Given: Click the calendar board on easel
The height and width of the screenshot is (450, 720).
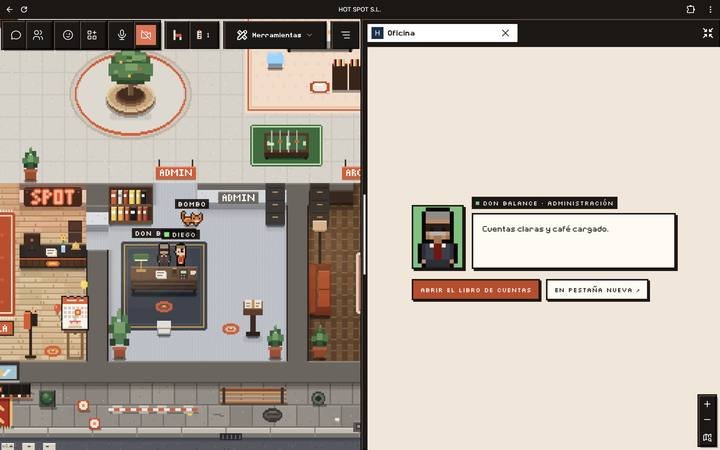Looking at the screenshot, I should tap(74, 313).
